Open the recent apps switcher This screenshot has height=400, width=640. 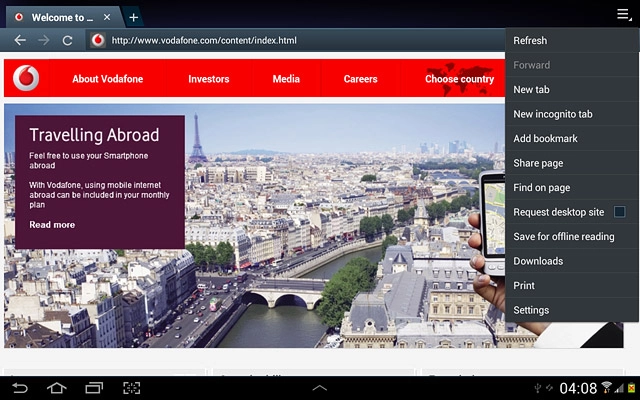click(x=94, y=387)
